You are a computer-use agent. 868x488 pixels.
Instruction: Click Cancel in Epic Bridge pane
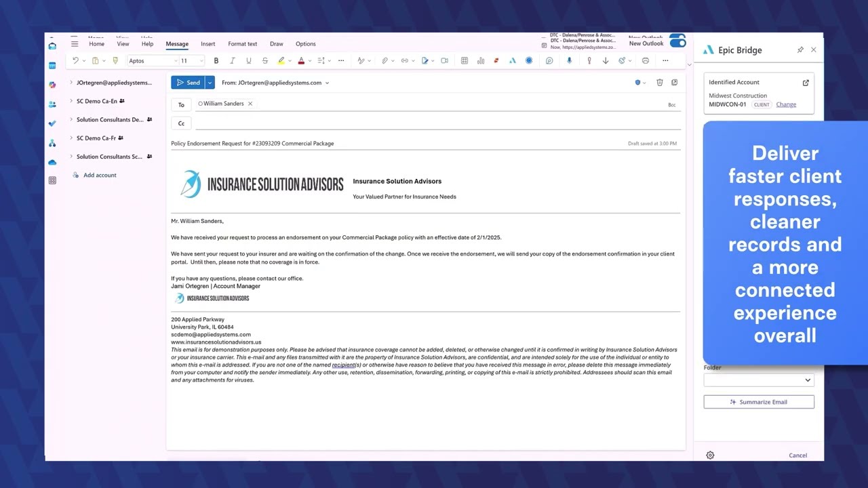tap(797, 455)
